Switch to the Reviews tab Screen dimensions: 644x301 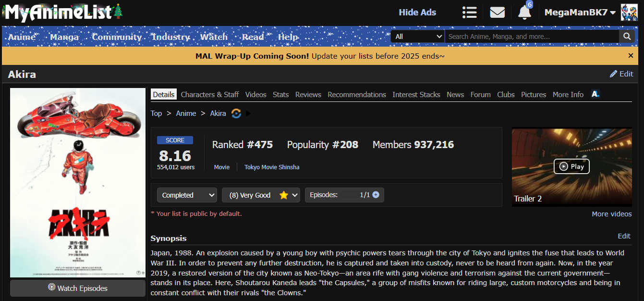click(308, 95)
